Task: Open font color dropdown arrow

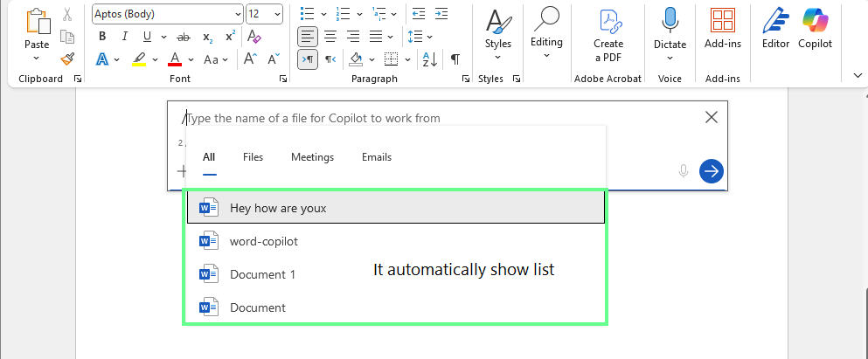Action: pos(191,59)
